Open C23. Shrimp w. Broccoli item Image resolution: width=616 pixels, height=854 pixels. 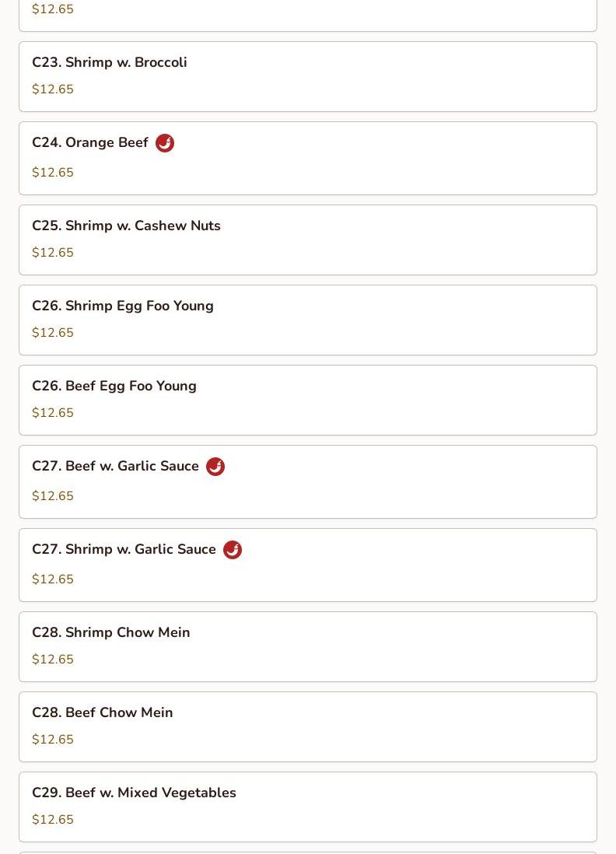(x=110, y=62)
